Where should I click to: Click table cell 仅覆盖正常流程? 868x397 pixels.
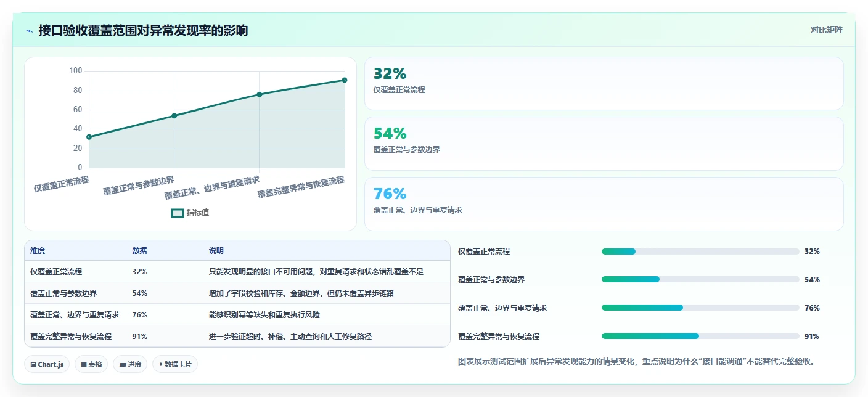click(x=56, y=271)
